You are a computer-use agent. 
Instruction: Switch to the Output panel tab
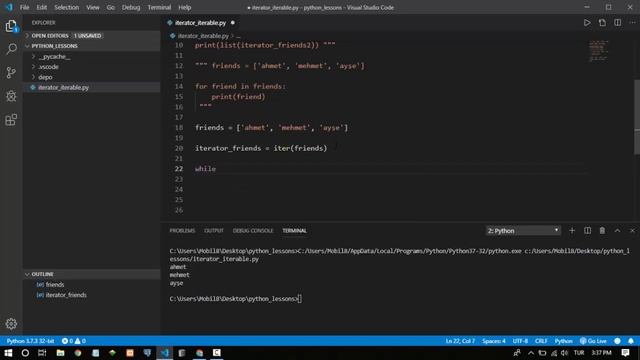point(214,231)
